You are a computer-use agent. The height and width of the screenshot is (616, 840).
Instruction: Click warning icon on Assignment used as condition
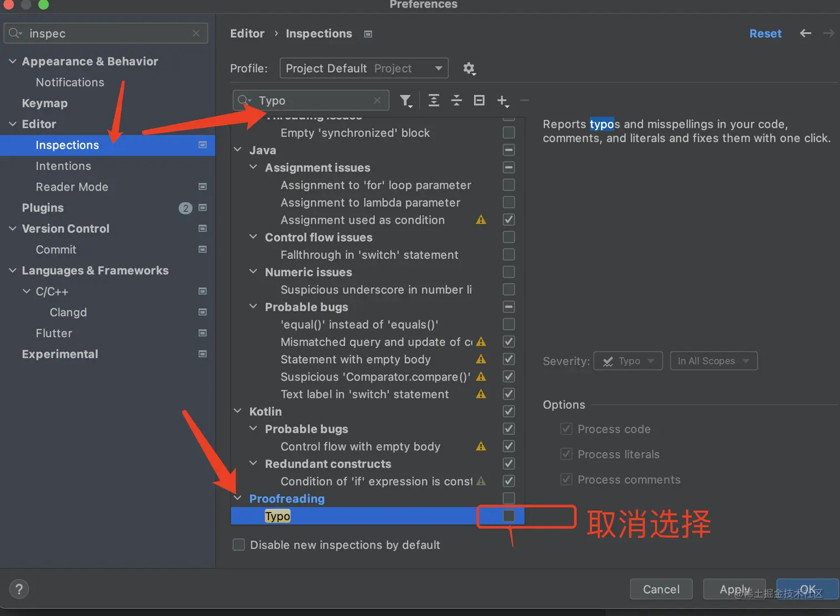tap(481, 220)
